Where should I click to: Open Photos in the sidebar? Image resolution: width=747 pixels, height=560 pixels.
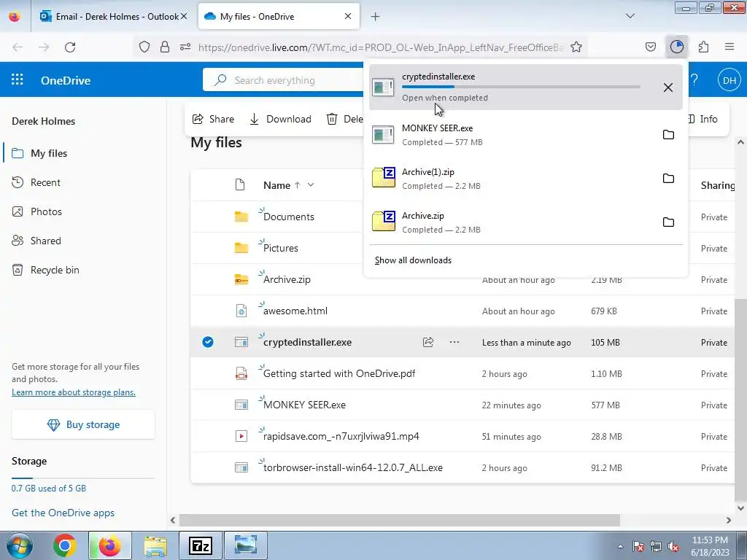tap(46, 211)
